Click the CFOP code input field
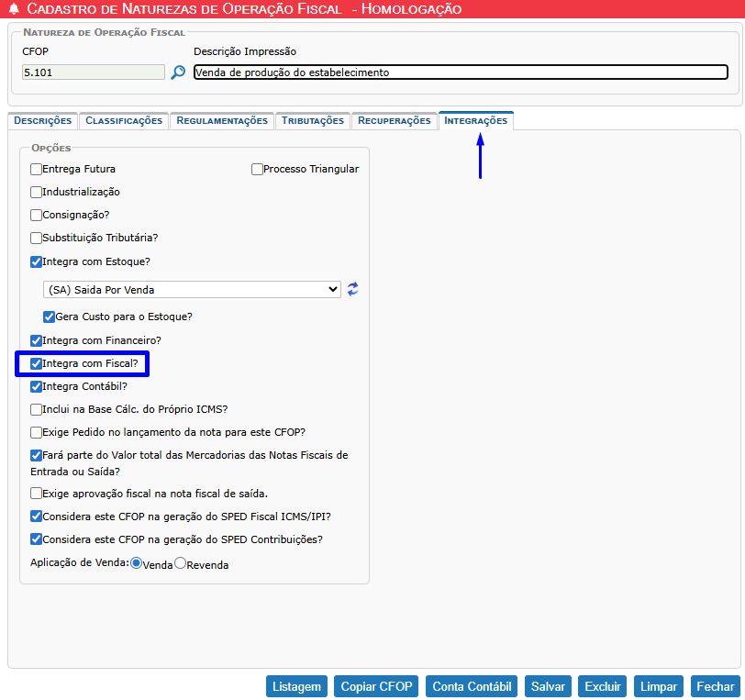The width and height of the screenshot is (745, 700). [93, 72]
